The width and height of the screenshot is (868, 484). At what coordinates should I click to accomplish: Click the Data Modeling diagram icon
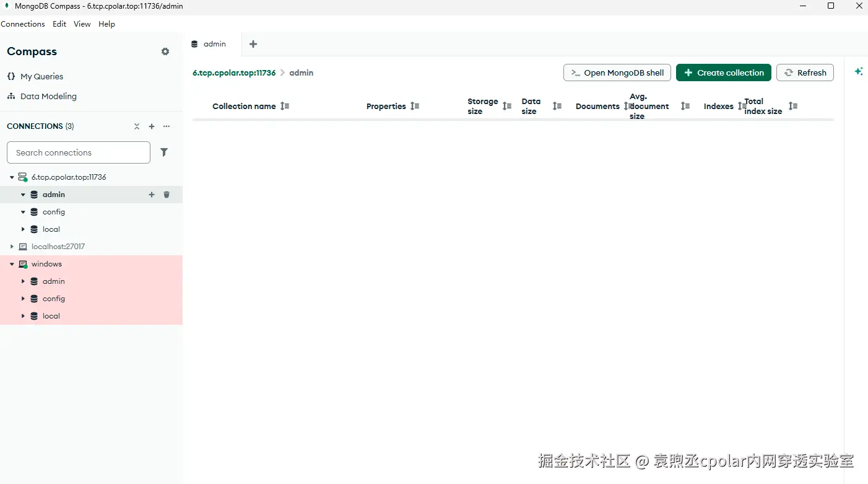(11, 96)
